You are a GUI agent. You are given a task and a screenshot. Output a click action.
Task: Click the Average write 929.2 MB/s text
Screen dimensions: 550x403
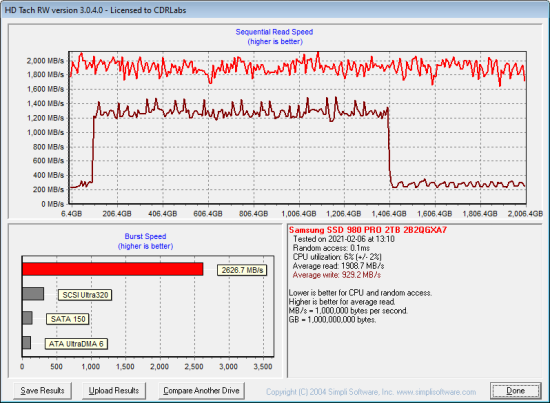point(337,275)
